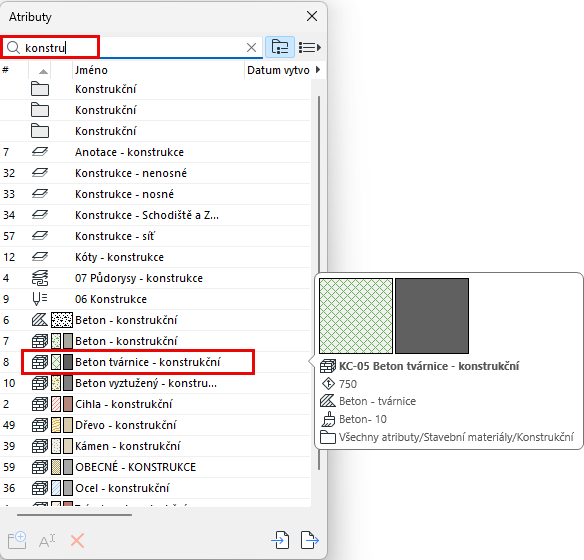The height and width of the screenshot is (560, 584).
Task: Click fill icon of Beton - konstrukční number 6
Action: [39, 320]
